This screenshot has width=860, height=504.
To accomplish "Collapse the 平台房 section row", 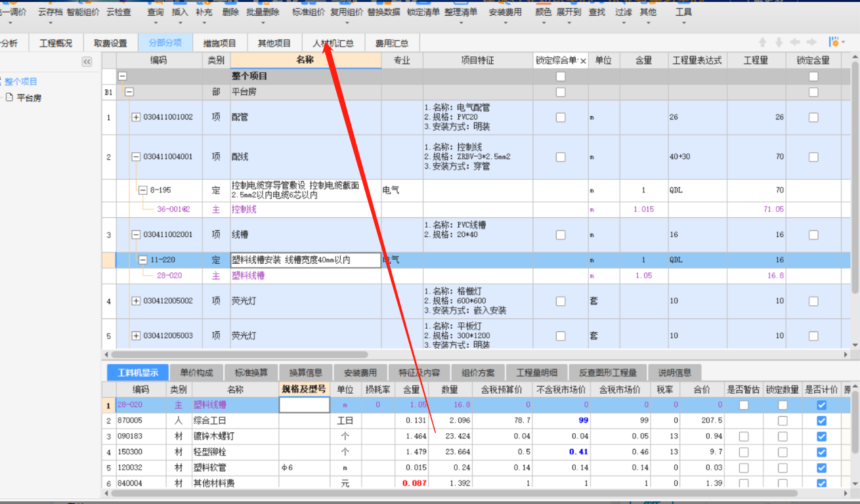I will coord(129,93).
